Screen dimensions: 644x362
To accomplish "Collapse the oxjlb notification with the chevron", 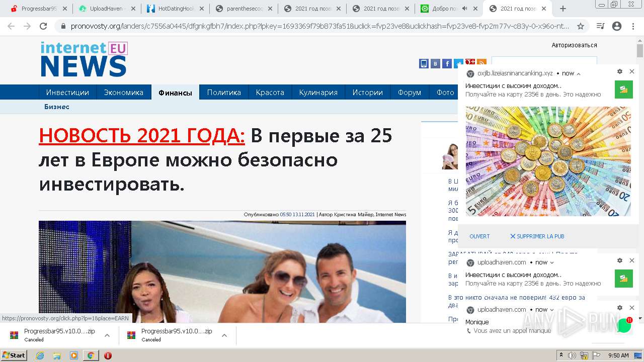I will tap(579, 74).
